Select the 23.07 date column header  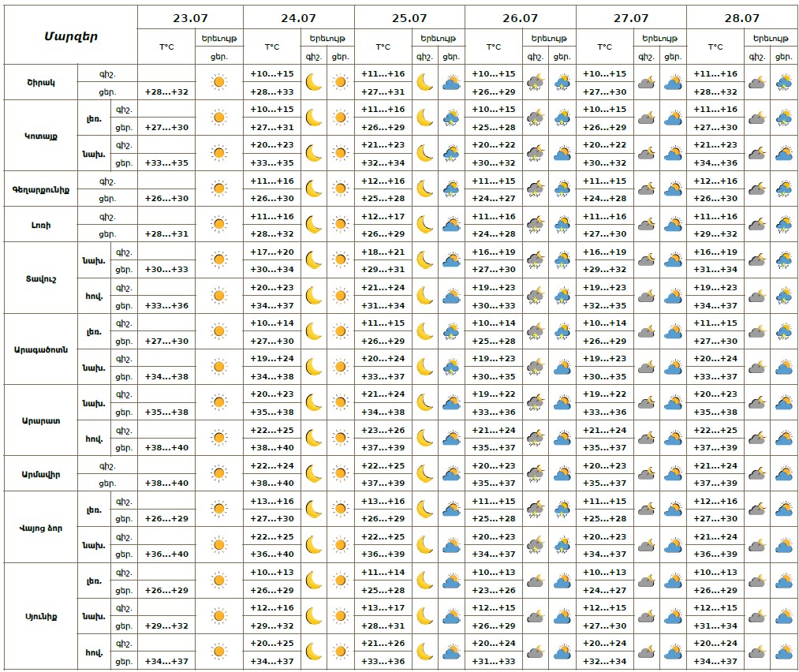click(x=190, y=17)
